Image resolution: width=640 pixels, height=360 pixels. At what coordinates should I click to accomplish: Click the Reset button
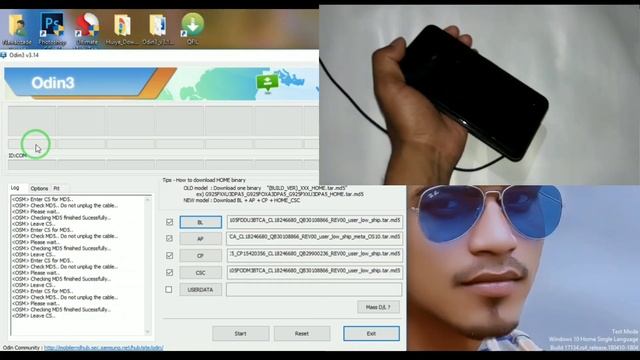(x=302, y=333)
